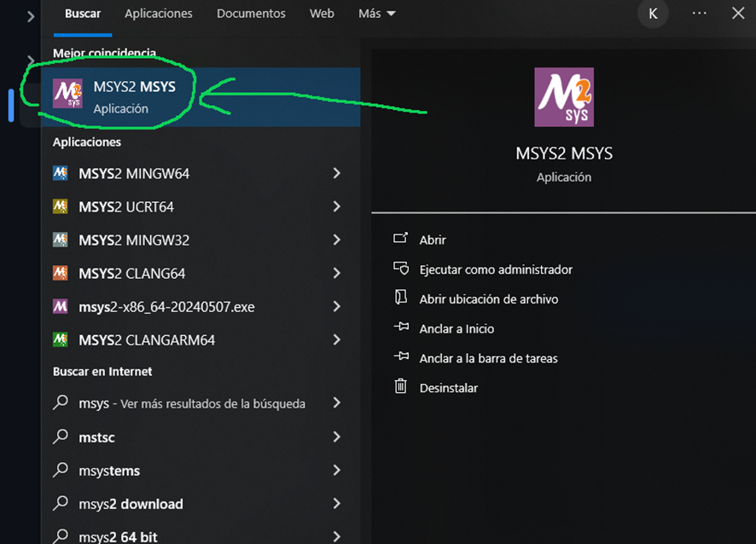Viewport: 756px width, 544px height.
Task: Click the large MSYS2 logo in preview pane
Action: pos(564,98)
